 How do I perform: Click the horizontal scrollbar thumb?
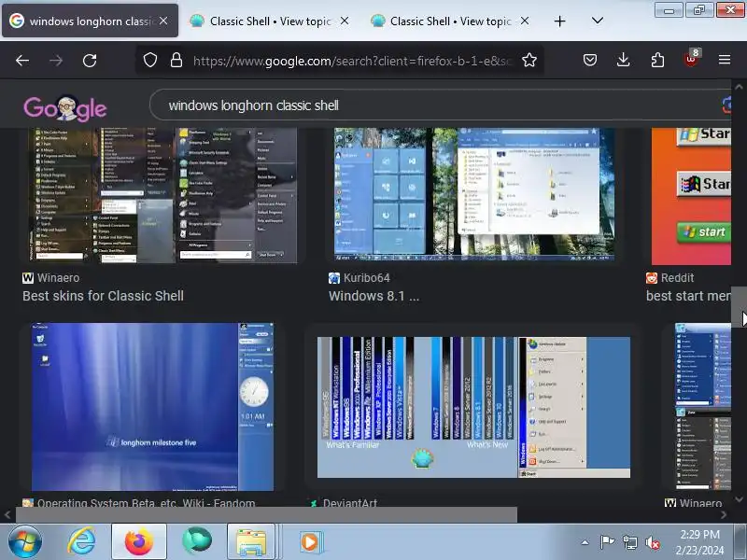(x=266, y=515)
